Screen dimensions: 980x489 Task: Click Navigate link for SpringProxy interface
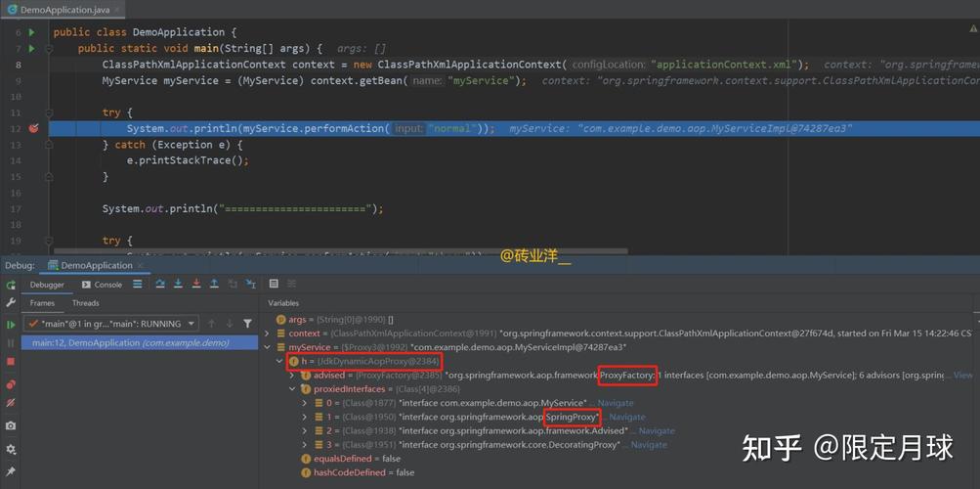point(627,417)
